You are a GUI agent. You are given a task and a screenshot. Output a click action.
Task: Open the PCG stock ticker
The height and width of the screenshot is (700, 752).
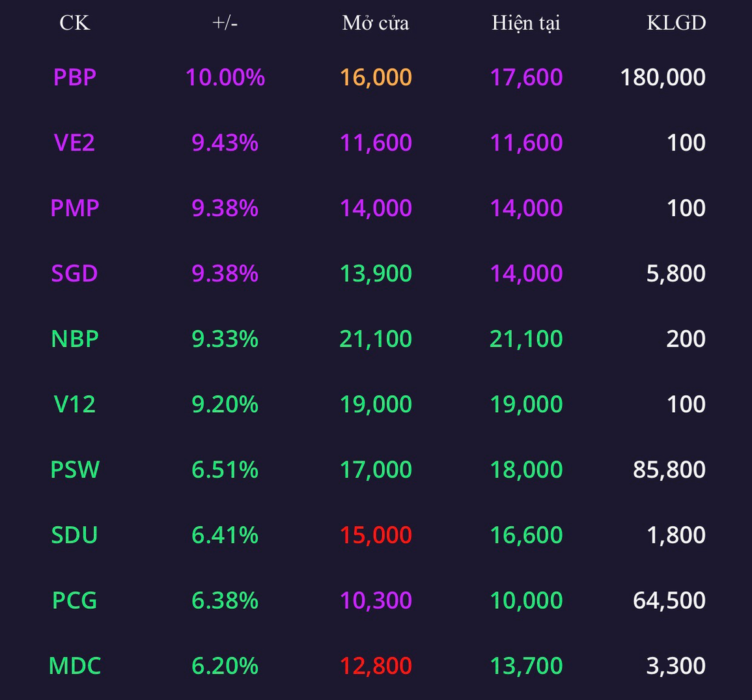point(75,600)
